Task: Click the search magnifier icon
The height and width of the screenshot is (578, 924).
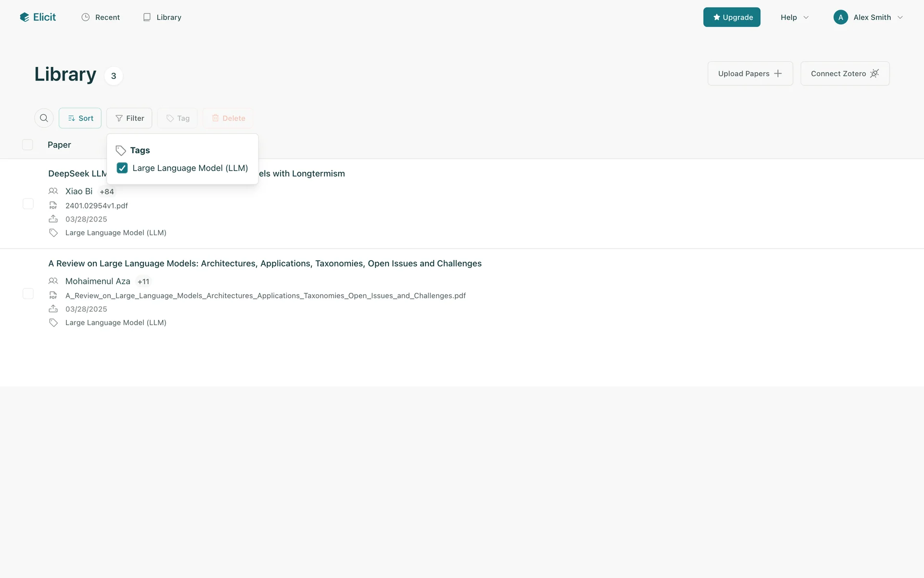Action: (44, 118)
